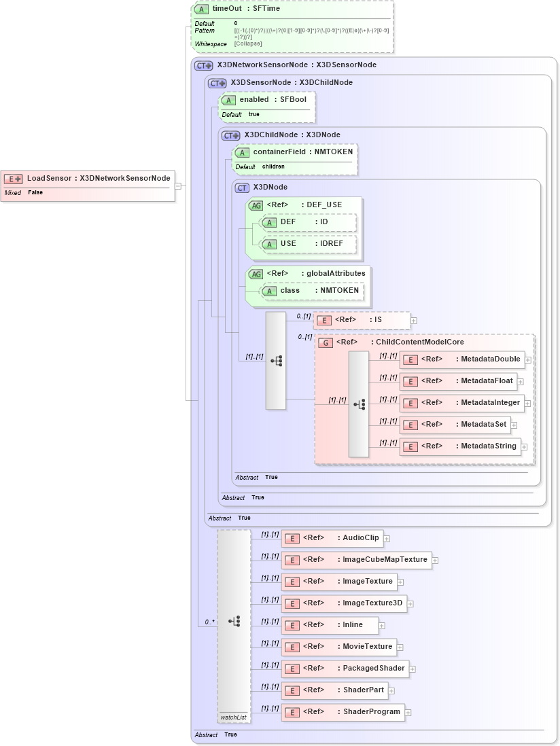The height and width of the screenshot is (746, 560).
Task: Click the X3DNode sequence compositor icon
Action: 276,361
